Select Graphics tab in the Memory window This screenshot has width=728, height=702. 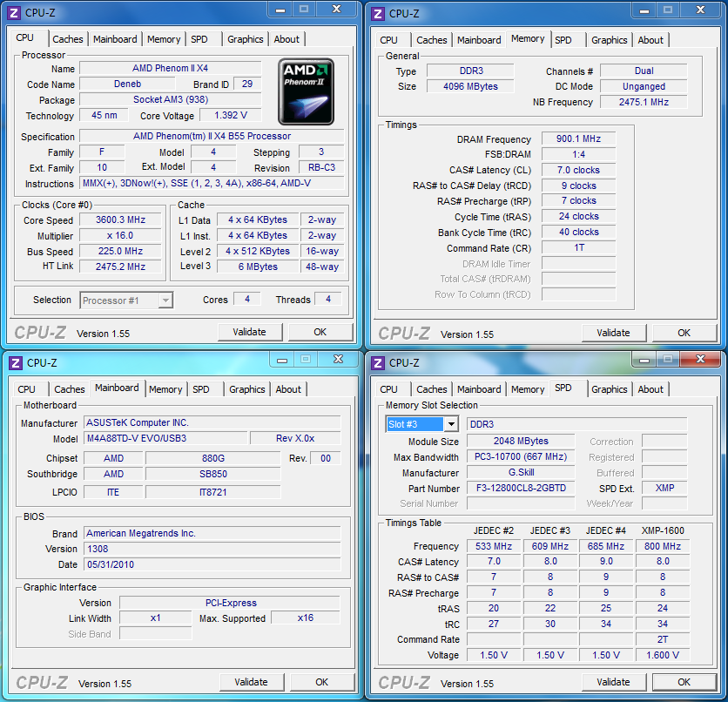610,40
